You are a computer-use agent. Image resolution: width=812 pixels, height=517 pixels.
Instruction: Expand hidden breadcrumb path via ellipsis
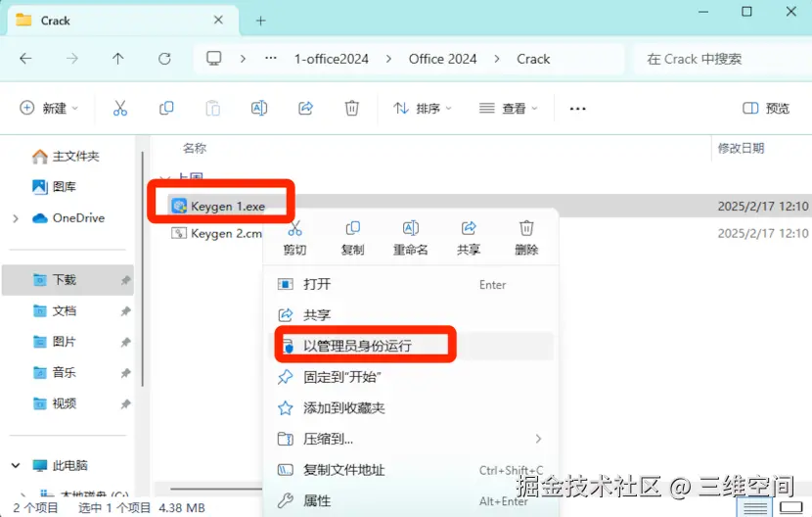(270, 58)
